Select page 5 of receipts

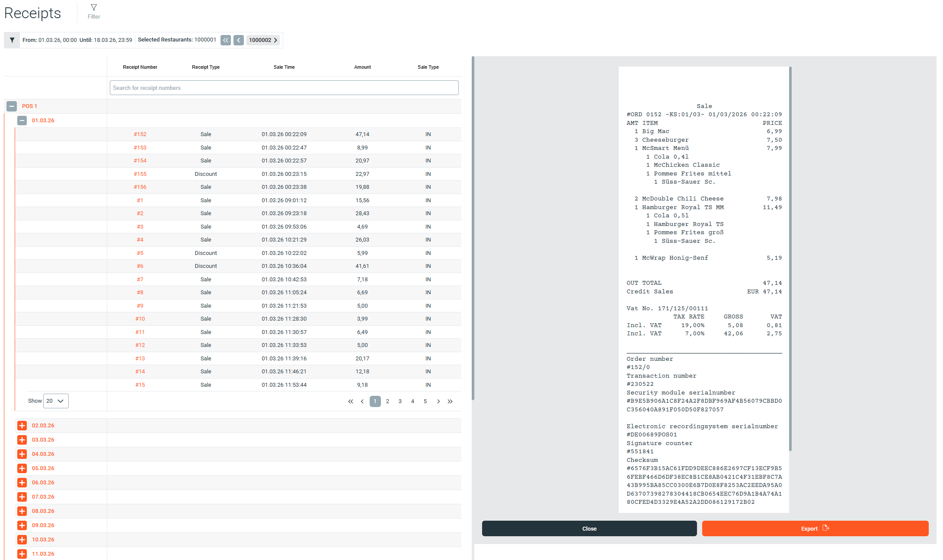[425, 401]
